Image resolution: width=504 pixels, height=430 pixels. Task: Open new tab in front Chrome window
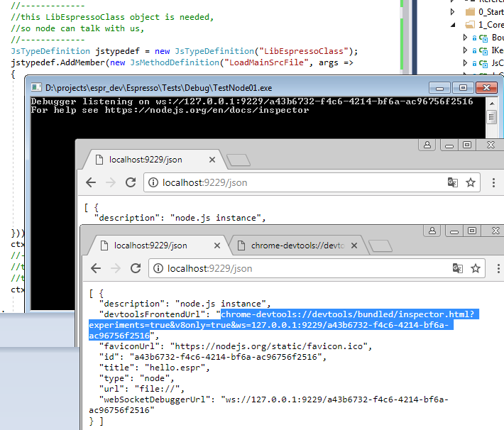click(380, 246)
